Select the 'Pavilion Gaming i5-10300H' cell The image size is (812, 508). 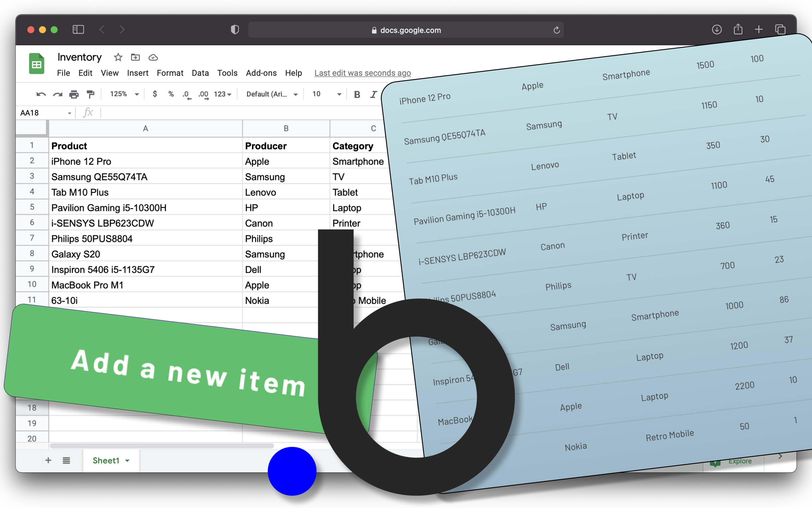pos(145,208)
